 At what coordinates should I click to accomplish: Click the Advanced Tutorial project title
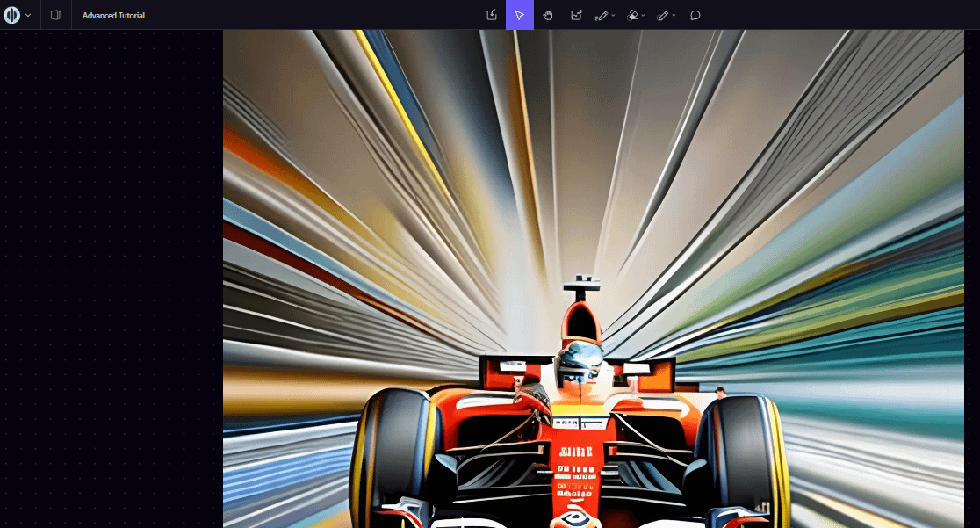coord(114,16)
